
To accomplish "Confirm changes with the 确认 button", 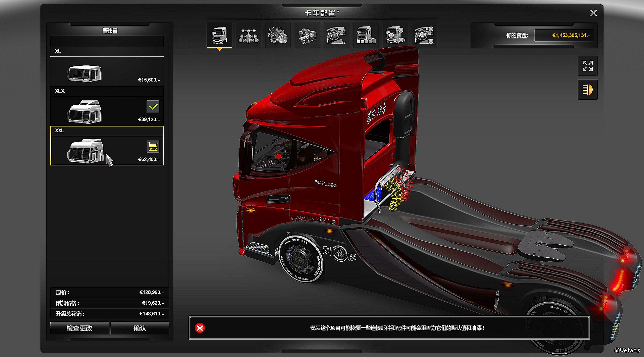I will coord(140,328).
